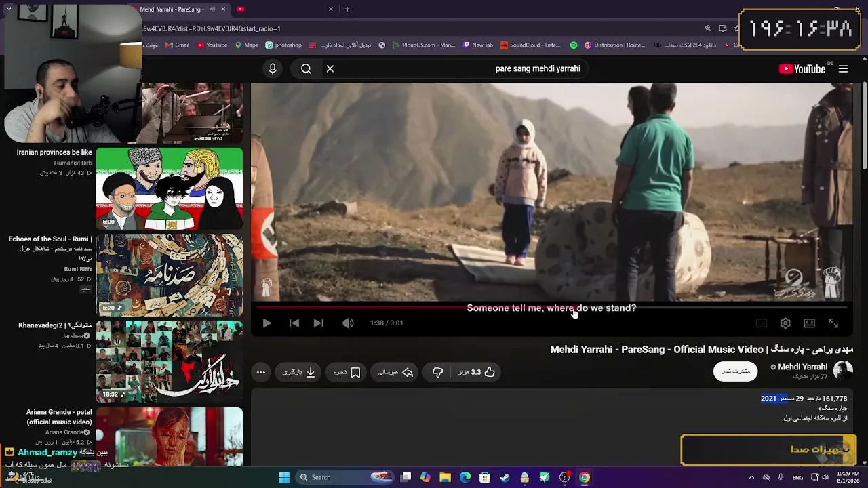This screenshot has height=488, width=868.
Task: Close the Mehdi Yarrahi - PareSang tab
Action: coord(223,9)
